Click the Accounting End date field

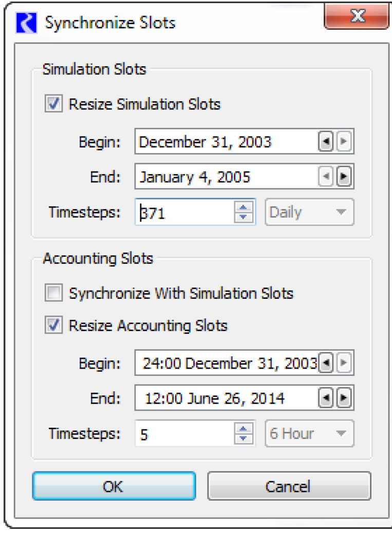click(x=226, y=398)
